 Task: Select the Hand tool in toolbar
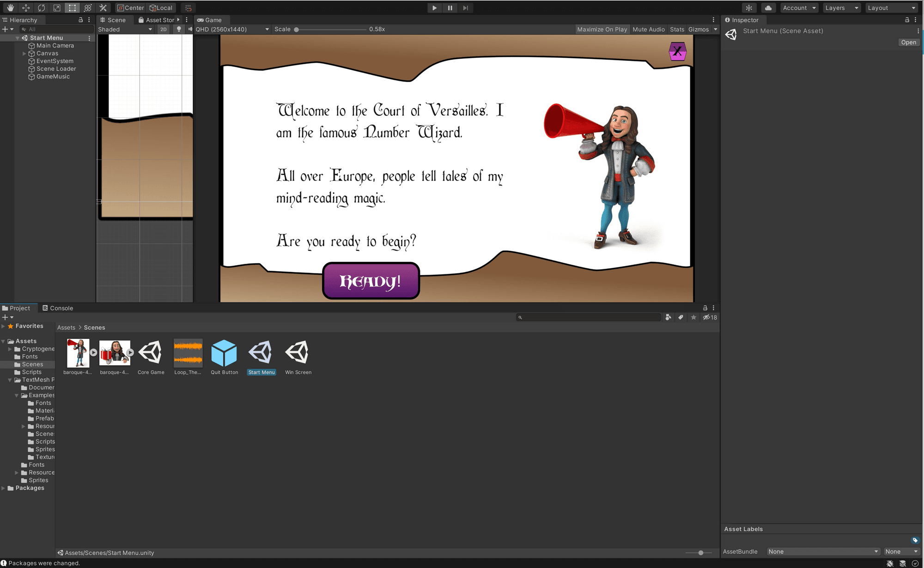click(x=10, y=8)
